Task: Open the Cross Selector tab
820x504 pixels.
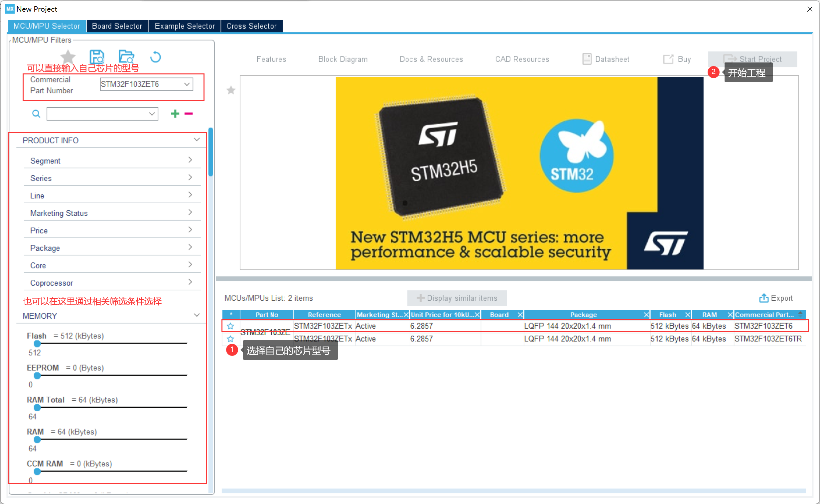Action: click(x=251, y=26)
